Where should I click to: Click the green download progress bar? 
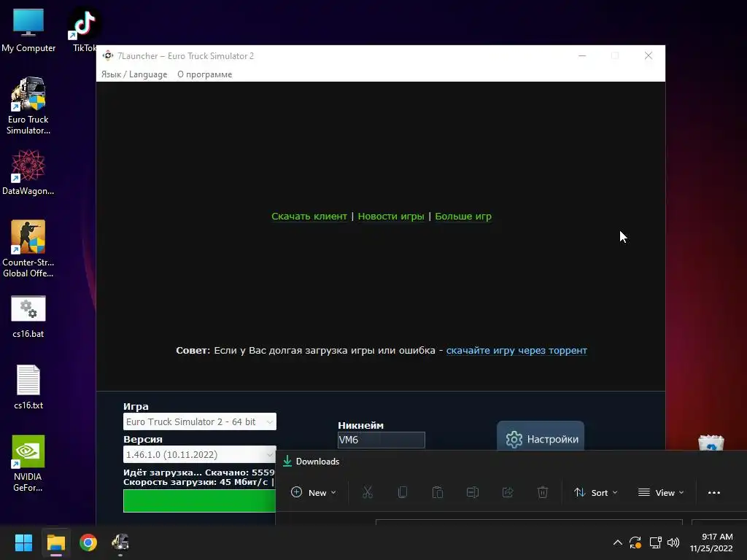[x=200, y=501]
